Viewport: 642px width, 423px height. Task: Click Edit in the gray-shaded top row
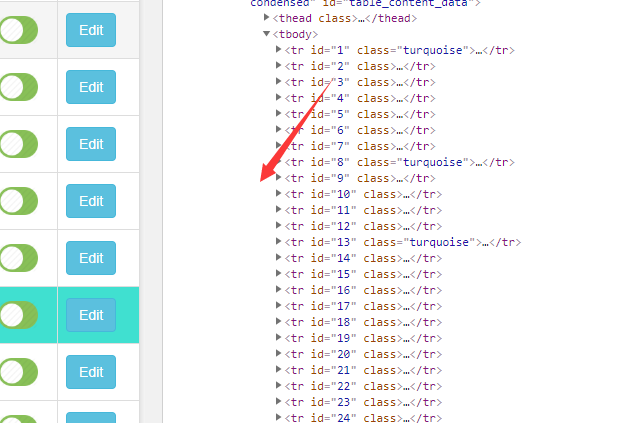[x=91, y=30]
